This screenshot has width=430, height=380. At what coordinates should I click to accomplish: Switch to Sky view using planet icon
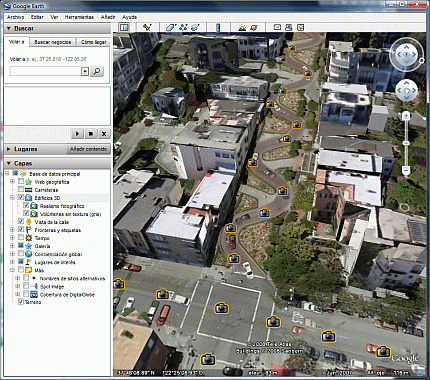point(254,27)
